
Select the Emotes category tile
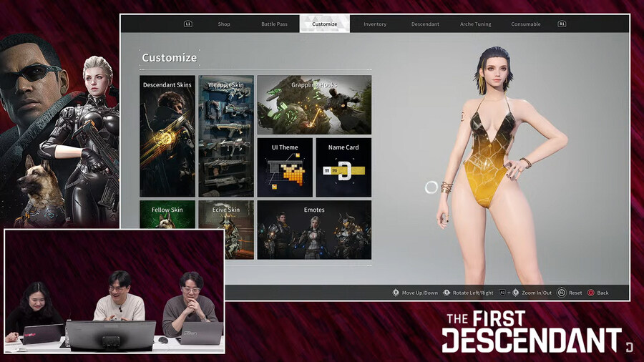tap(314, 230)
